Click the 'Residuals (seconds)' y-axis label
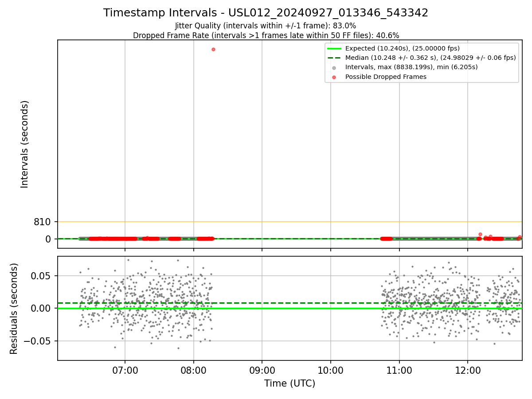The width and height of the screenshot is (532, 399). 14,308
